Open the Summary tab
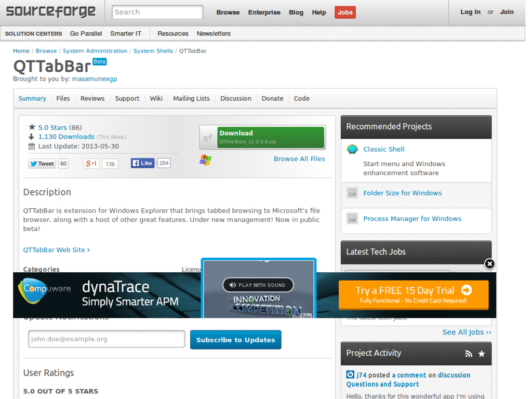 [32, 98]
